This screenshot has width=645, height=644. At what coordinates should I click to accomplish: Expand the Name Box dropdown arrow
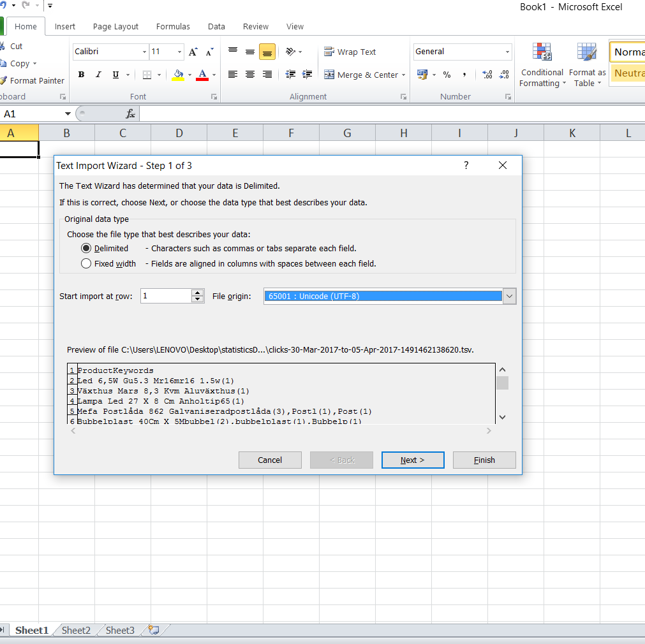68,114
